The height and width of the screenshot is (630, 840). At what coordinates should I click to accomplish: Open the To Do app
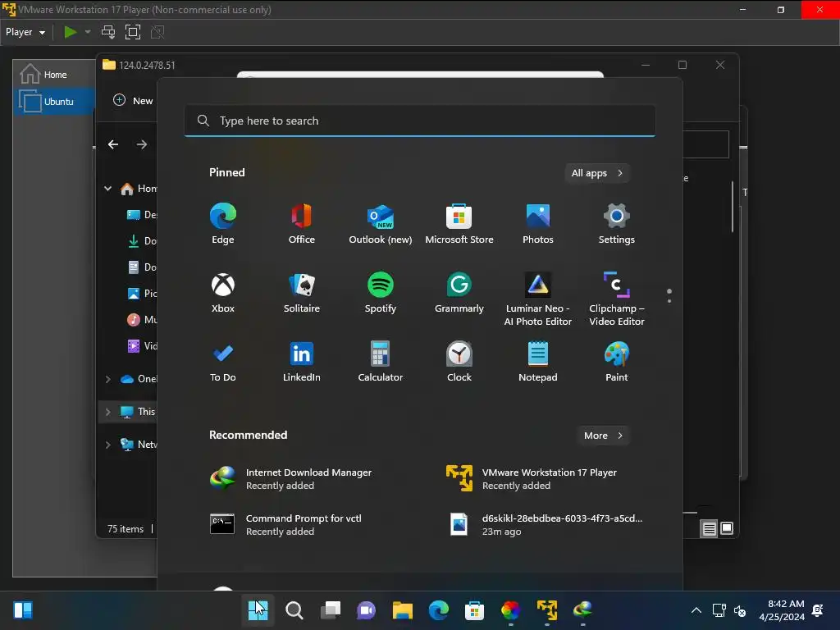coord(223,362)
